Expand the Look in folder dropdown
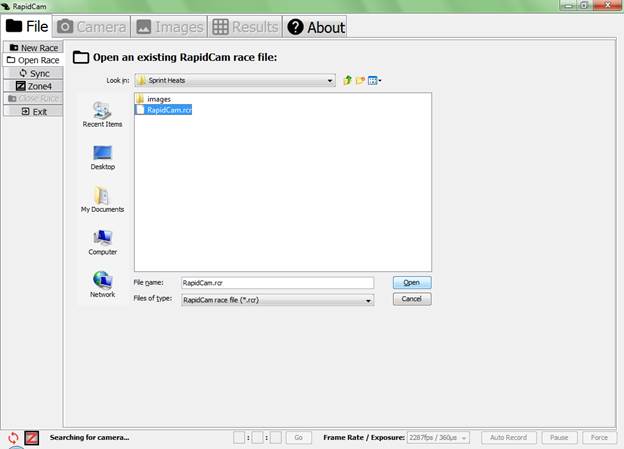 328,80
